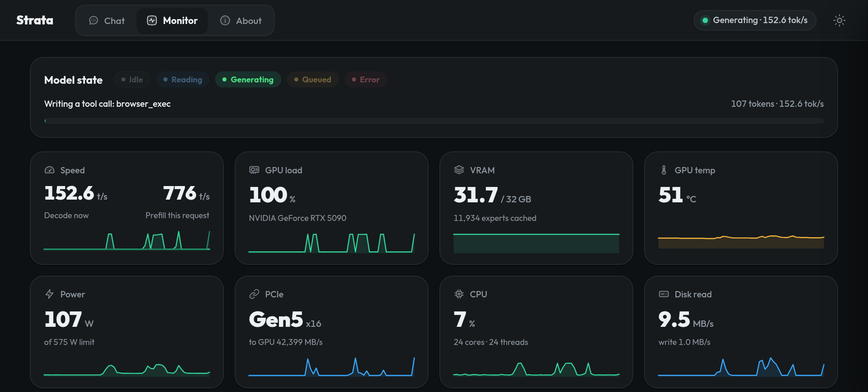Click the Error state chip

pos(366,80)
